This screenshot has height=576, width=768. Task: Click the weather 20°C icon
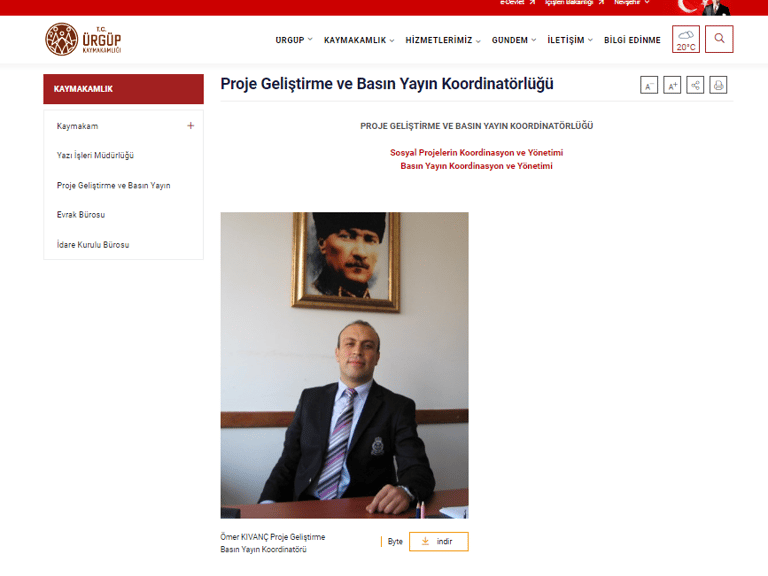[x=686, y=39]
